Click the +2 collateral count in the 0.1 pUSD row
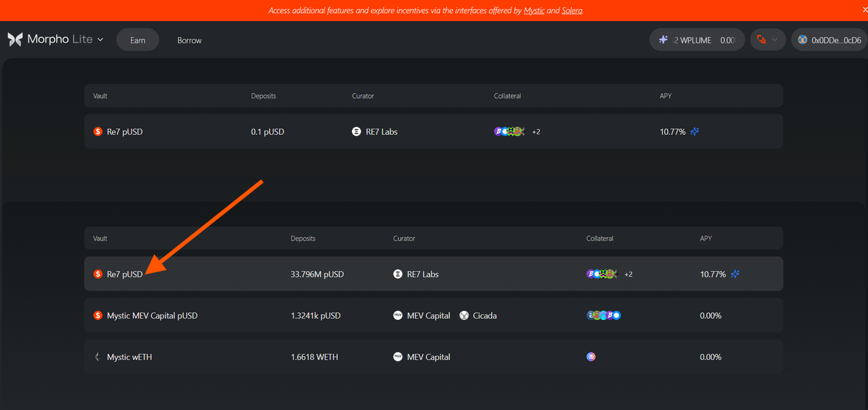868x410 pixels. [536, 131]
